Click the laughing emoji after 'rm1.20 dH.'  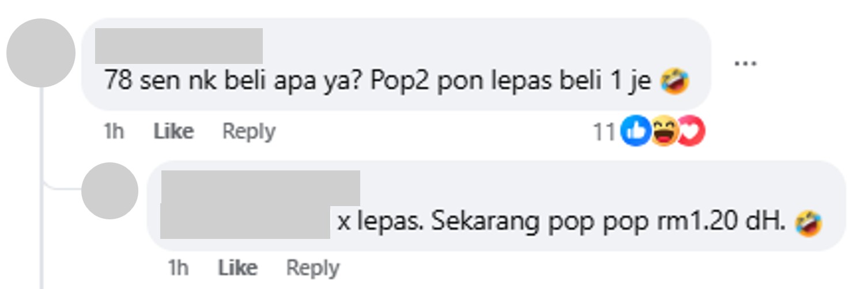tap(809, 223)
